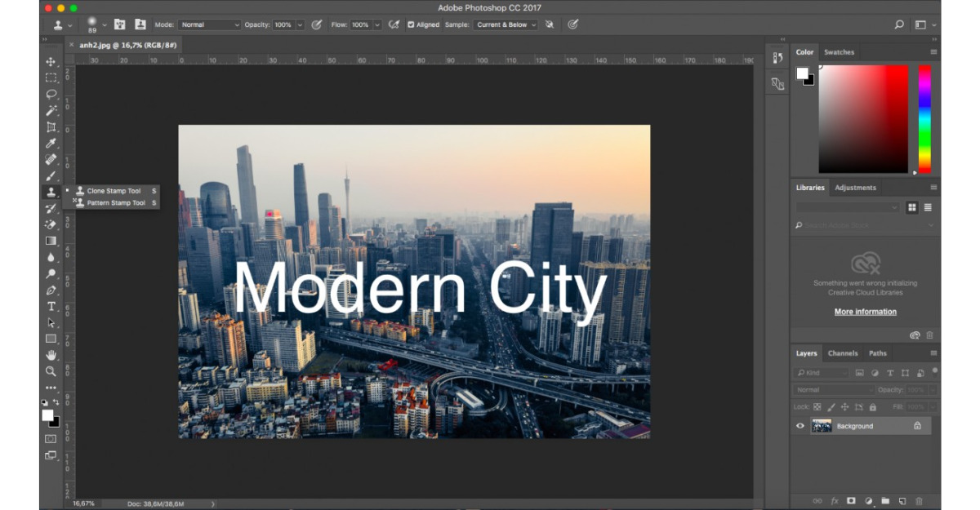Image resolution: width=980 pixels, height=510 pixels.
Task: Toggle Quick Mask mode
Action: [51, 439]
